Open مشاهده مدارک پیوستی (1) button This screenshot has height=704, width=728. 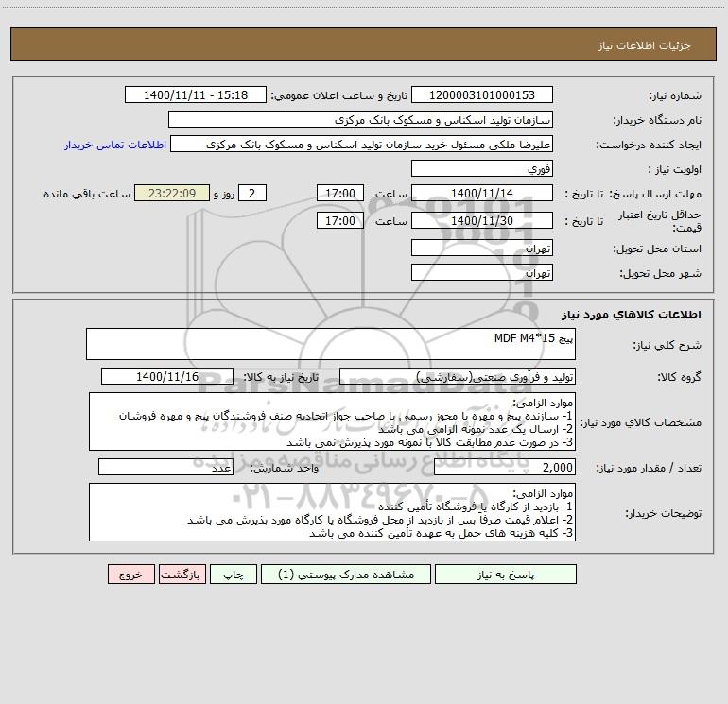(346, 575)
